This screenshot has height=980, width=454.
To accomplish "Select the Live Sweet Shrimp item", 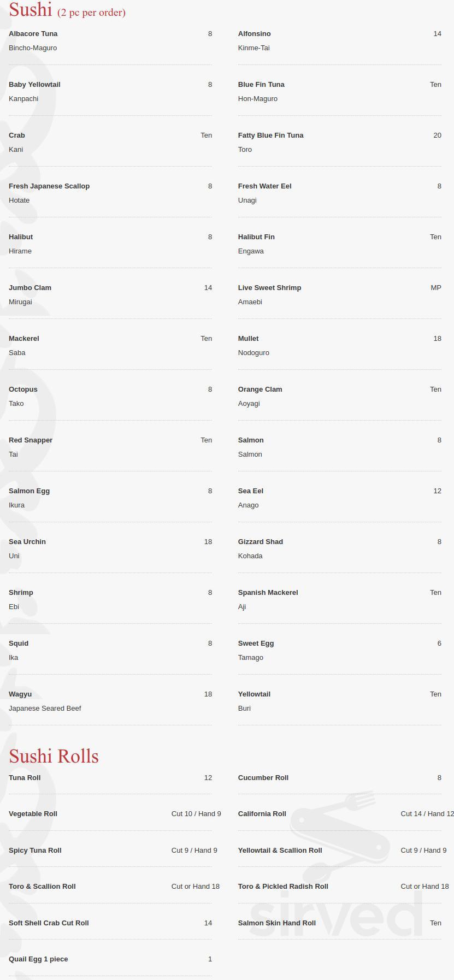I will click(x=270, y=288).
